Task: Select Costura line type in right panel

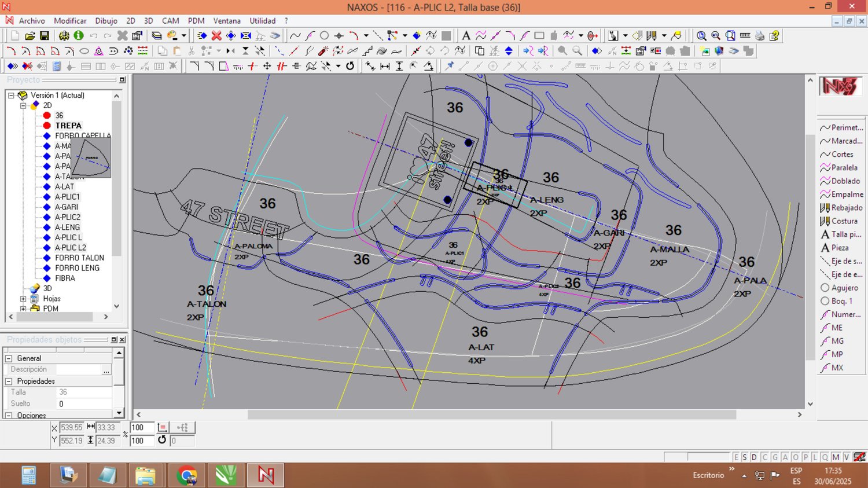Action: coord(844,221)
